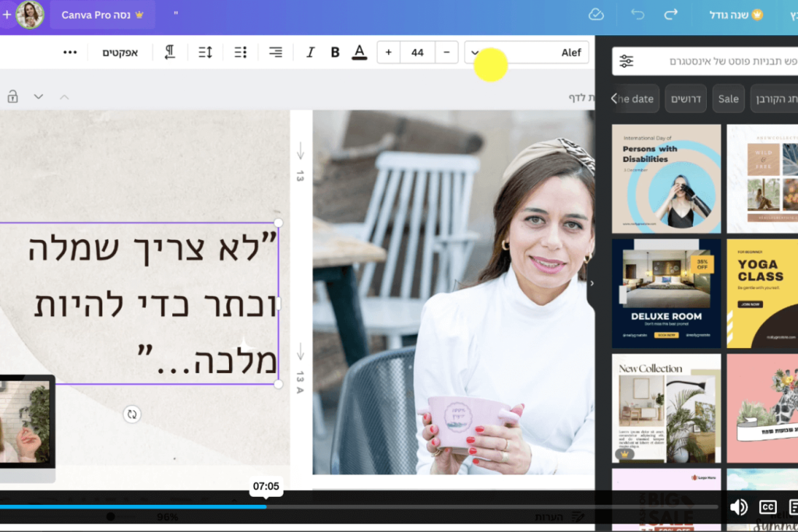Toggle italic formatting
The image size is (798, 532).
pos(310,52)
